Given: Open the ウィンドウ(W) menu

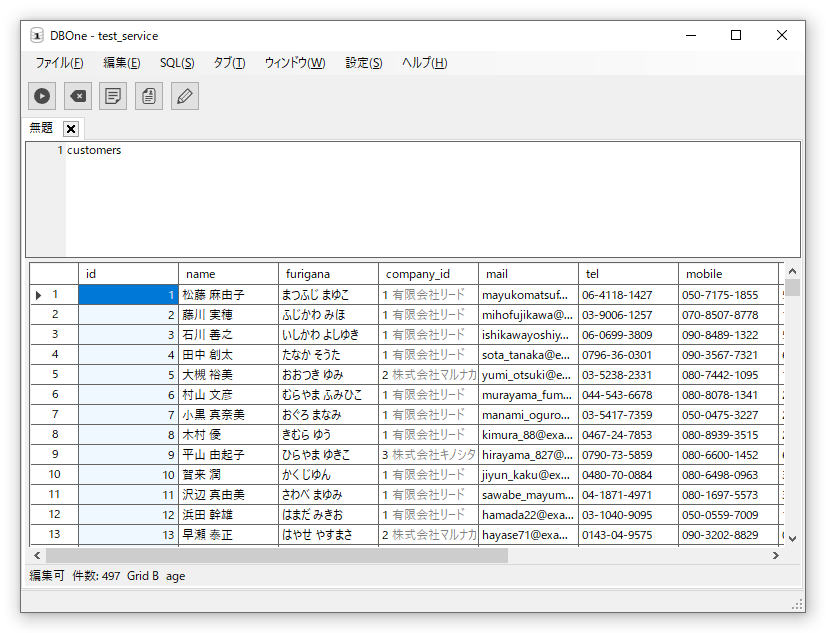Looking at the screenshot, I should pyautogui.click(x=295, y=63).
